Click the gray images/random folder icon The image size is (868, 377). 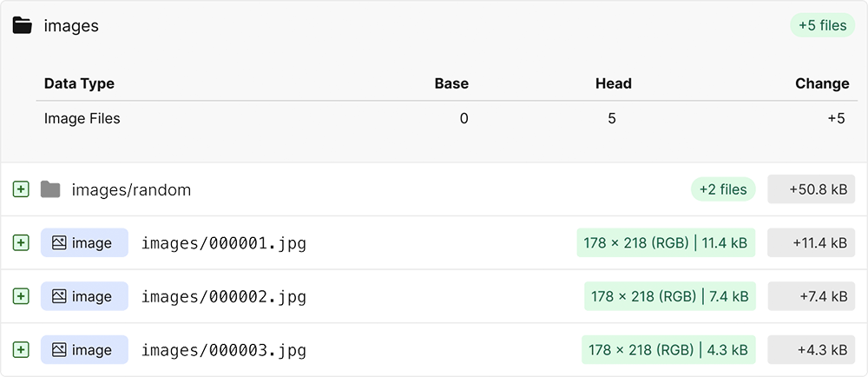tap(50, 189)
